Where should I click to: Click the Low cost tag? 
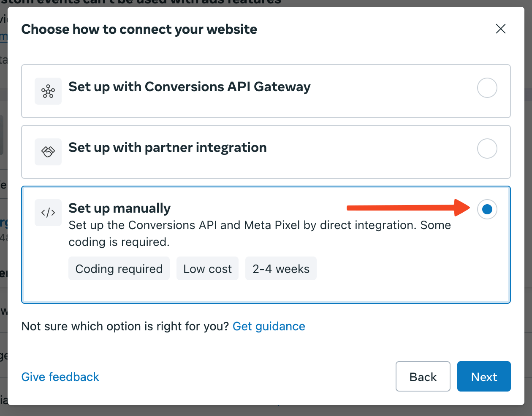(x=207, y=268)
